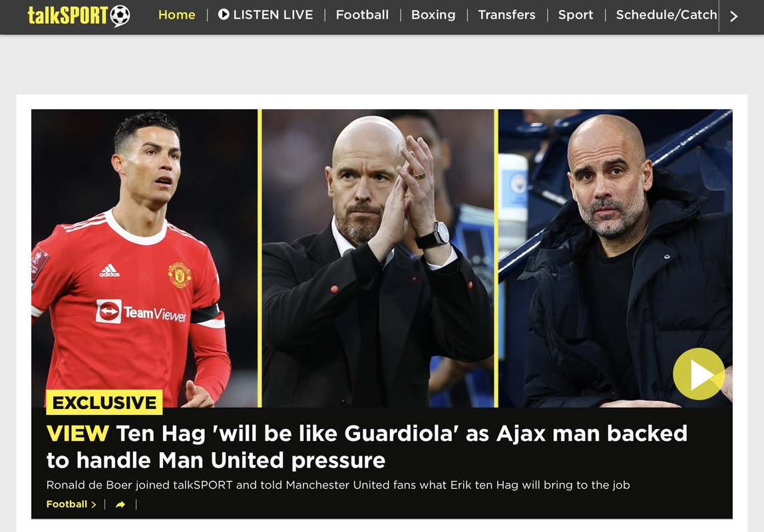The height and width of the screenshot is (532, 764).
Task: Open the LISTEN LIVE menu item
Action: click(266, 15)
